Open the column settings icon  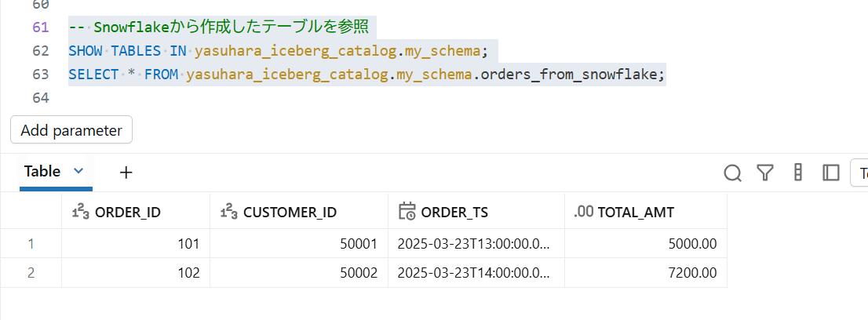(798, 173)
